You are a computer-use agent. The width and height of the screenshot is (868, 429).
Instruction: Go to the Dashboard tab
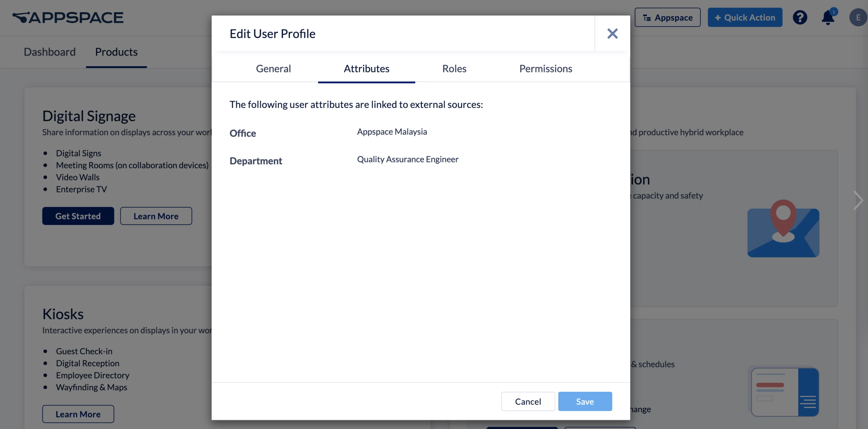pos(50,52)
